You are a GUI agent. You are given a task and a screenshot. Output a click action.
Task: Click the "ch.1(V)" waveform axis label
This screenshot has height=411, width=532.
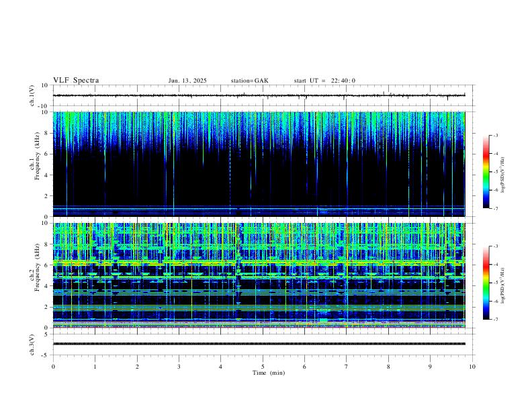[x=32, y=95]
